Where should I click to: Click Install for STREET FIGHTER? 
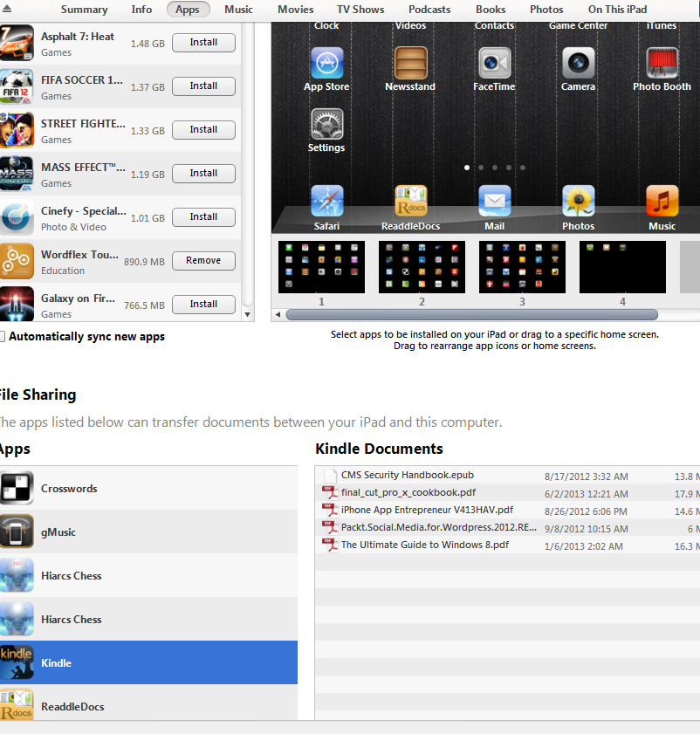coord(203,130)
